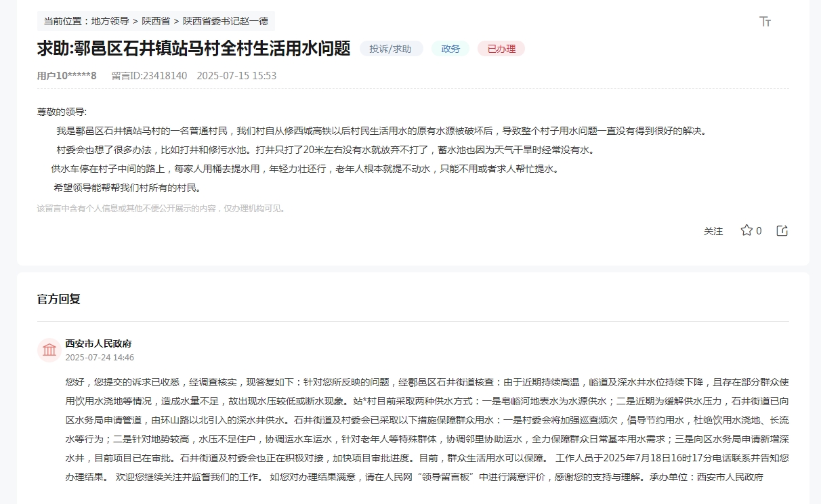
Task: Select the 政务 tag
Action: click(x=450, y=48)
